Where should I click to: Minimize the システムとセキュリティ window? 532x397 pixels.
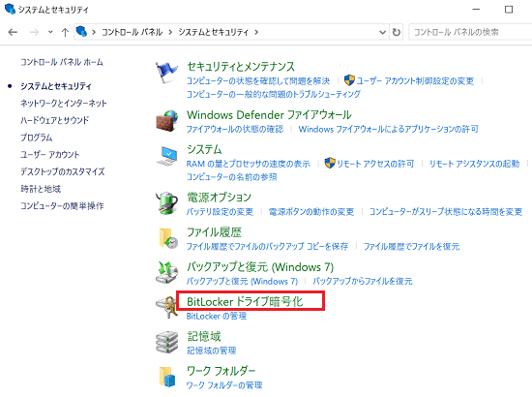click(476, 9)
